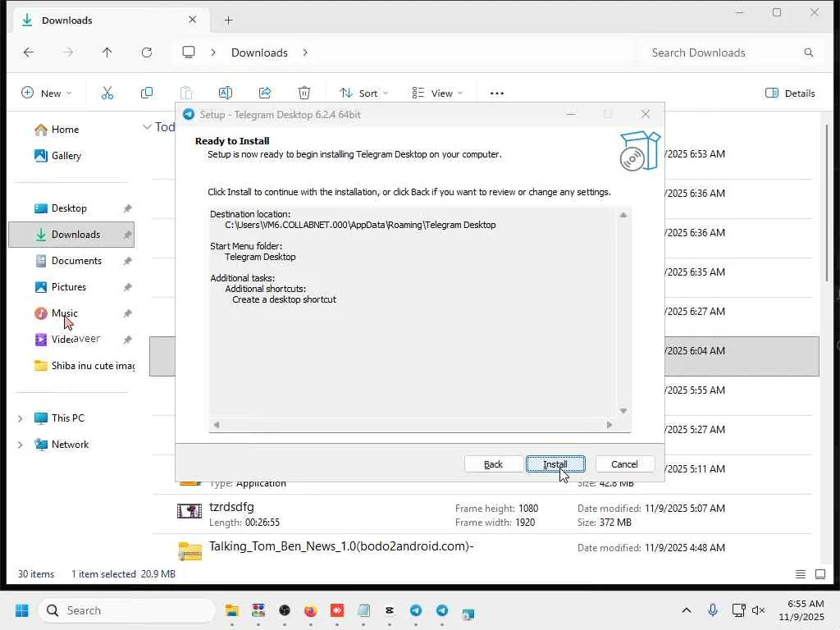Expand the Network tree node

(x=20, y=445)
